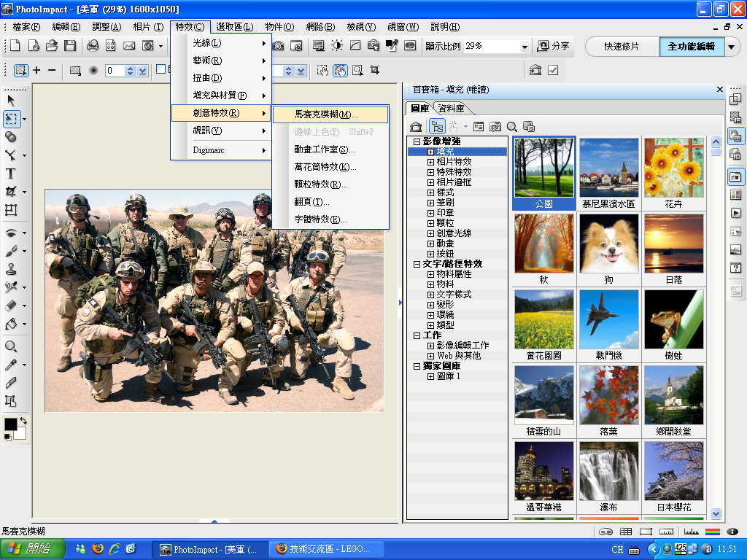The height and width of the screenshot is (560, 747).
Task: Click the soft edge value stepper arrows
Action: (x=130, y=71)
